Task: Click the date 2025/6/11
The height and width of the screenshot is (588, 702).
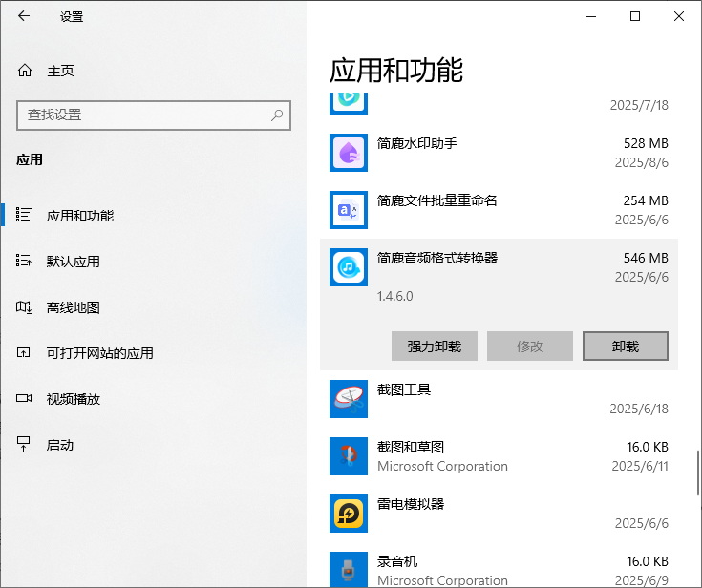Action: pos(640,466)
